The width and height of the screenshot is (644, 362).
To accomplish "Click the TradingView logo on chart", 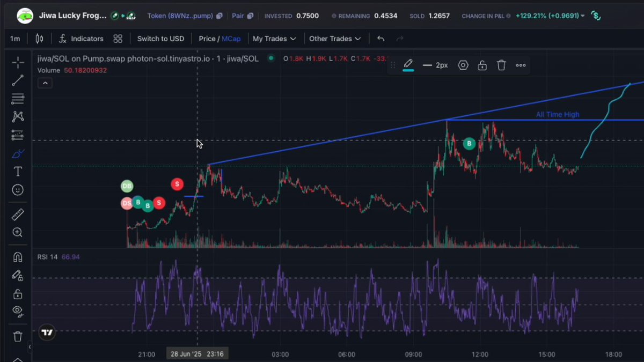I will point(47,333).
